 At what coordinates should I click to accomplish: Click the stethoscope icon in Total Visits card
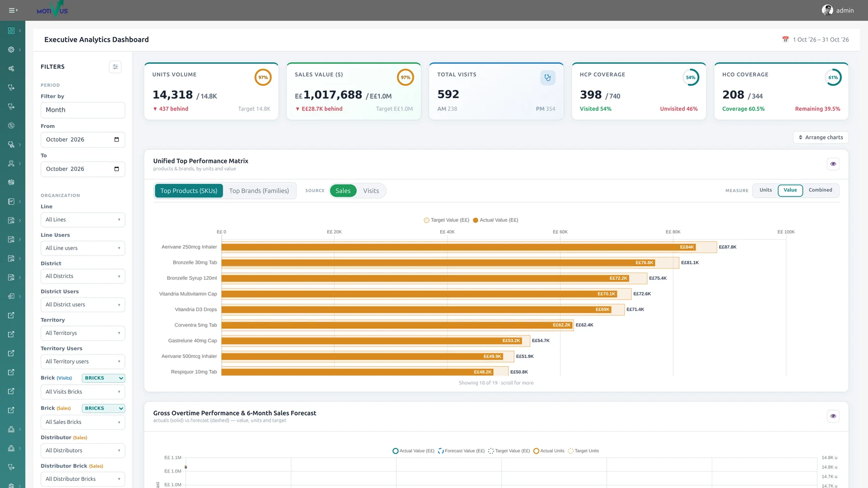[x=548, y=78]
